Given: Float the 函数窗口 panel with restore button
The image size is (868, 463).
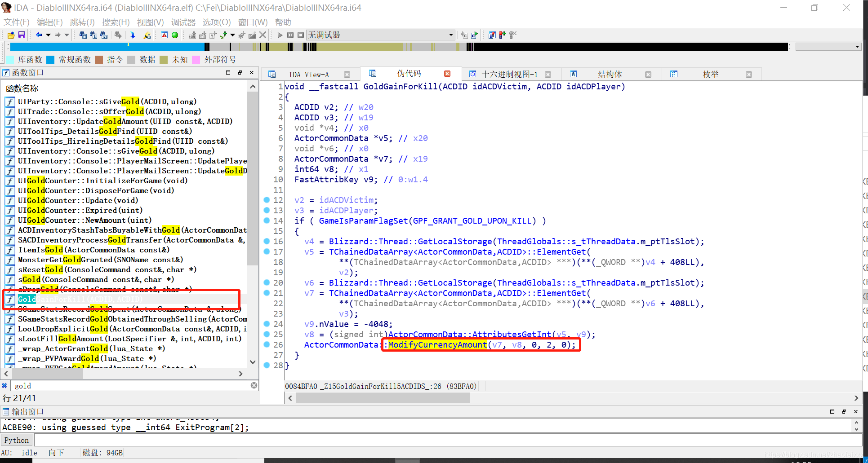Looking at the screenshot, I should coord(240,72).
